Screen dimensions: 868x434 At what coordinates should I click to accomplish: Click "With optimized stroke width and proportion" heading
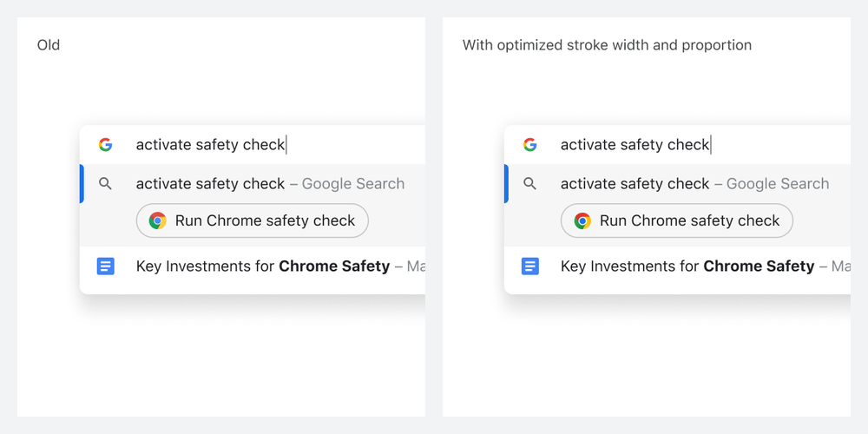607,44
